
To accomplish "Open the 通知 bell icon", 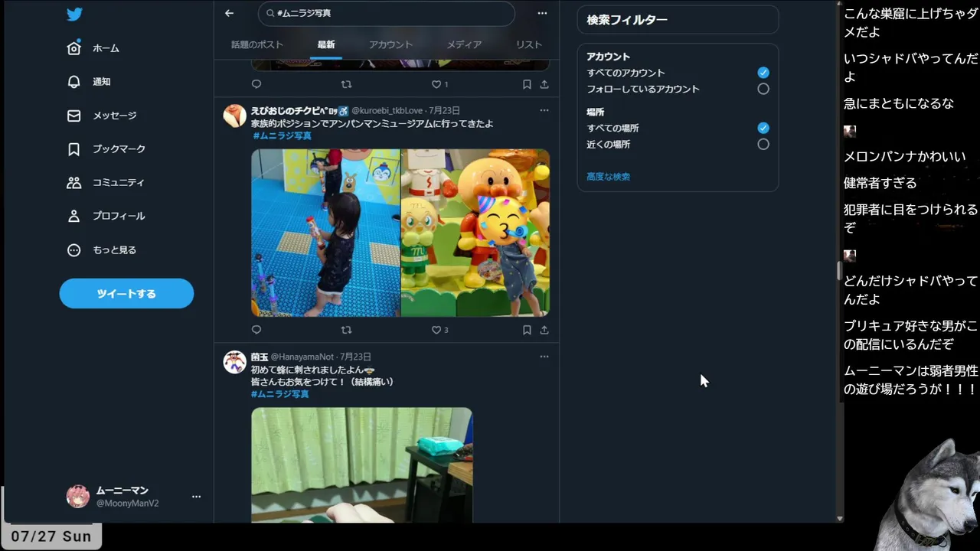I will (73, 81).
